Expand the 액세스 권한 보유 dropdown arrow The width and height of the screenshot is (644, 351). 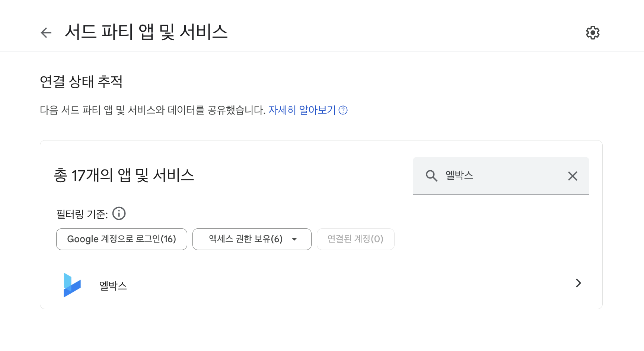coord(294,239)
